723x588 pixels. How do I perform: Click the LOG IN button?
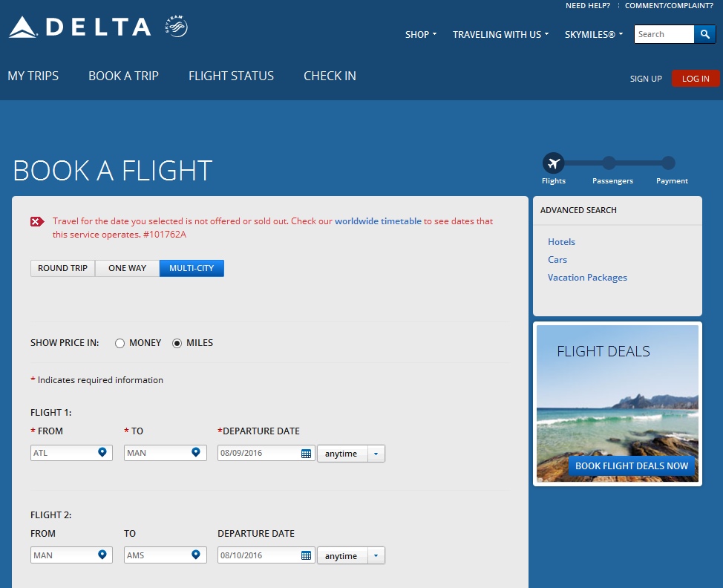(696, 79)
